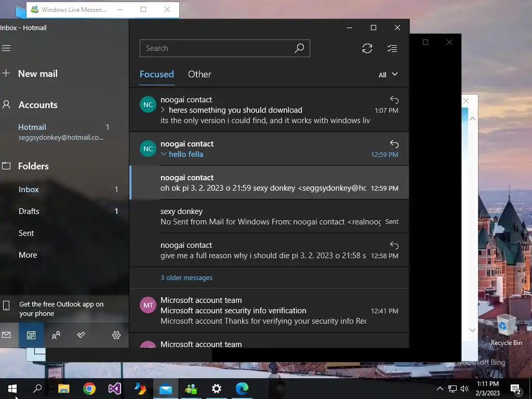Open taskbar Search

click(x=37, y=389)
